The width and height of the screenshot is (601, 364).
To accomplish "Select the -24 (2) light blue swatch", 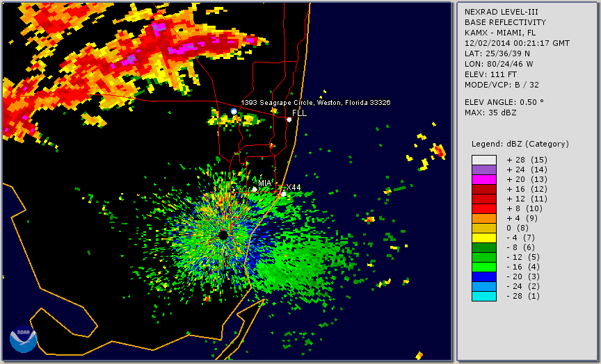I will [484, 287].
